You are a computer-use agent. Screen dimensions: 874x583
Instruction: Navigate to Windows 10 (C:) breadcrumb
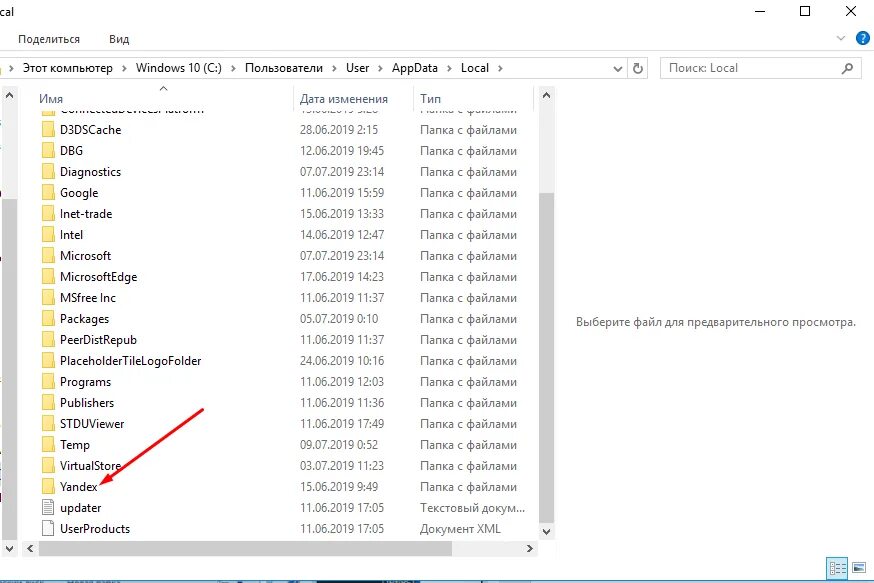click(x=179, y=68)
